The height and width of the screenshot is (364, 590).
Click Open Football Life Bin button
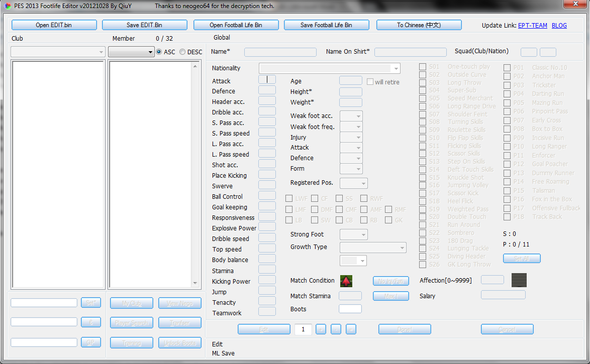point(236,25)
